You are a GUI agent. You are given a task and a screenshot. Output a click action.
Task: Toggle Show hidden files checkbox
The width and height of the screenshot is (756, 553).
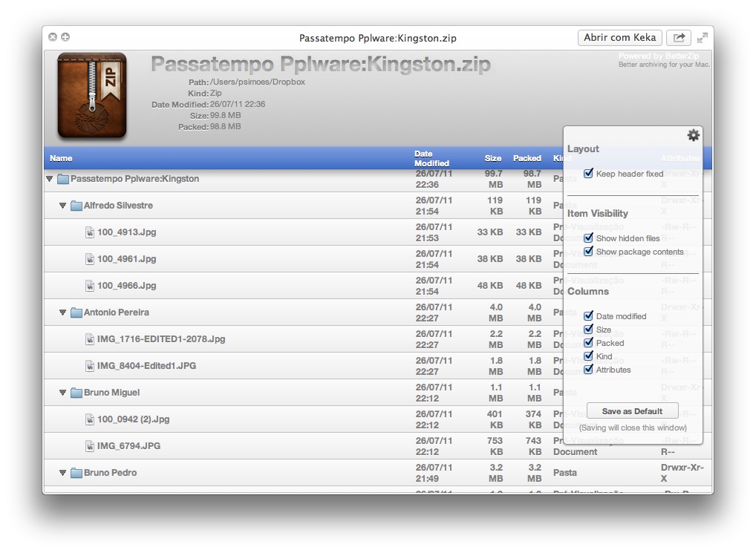(588, 238)
